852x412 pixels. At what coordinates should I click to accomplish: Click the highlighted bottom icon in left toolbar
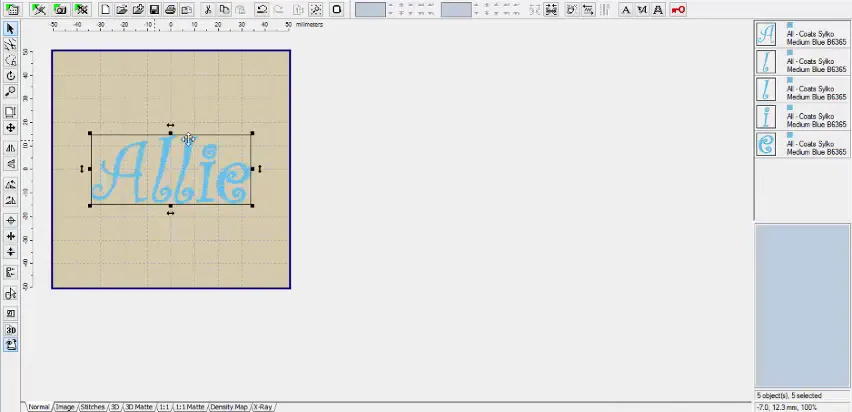point(10,345)
